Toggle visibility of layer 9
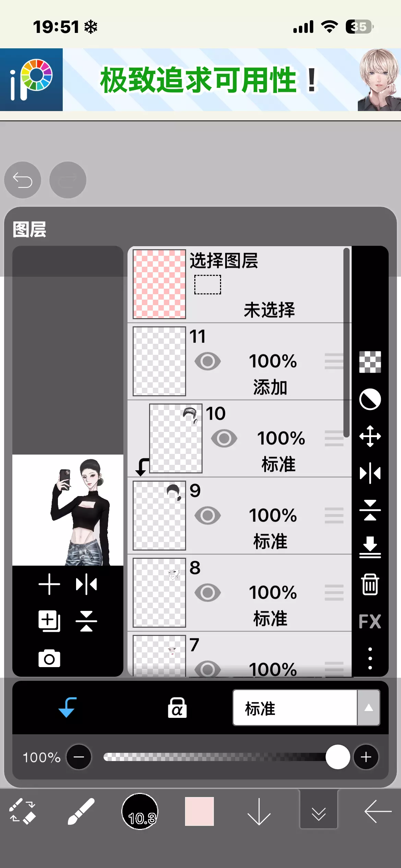The height and width of the screenshot is (868, 401). [207, 516]
